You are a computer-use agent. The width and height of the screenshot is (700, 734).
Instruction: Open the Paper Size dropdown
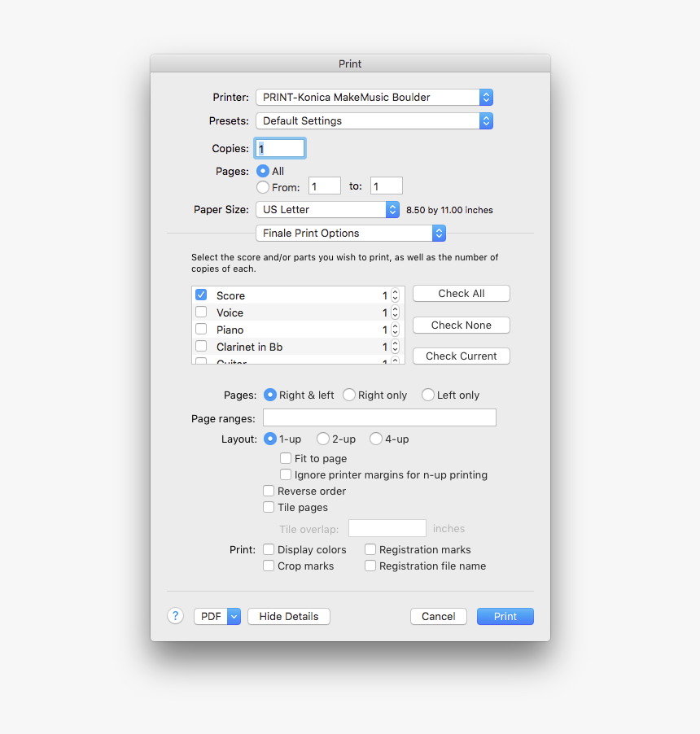coord(327,209)
